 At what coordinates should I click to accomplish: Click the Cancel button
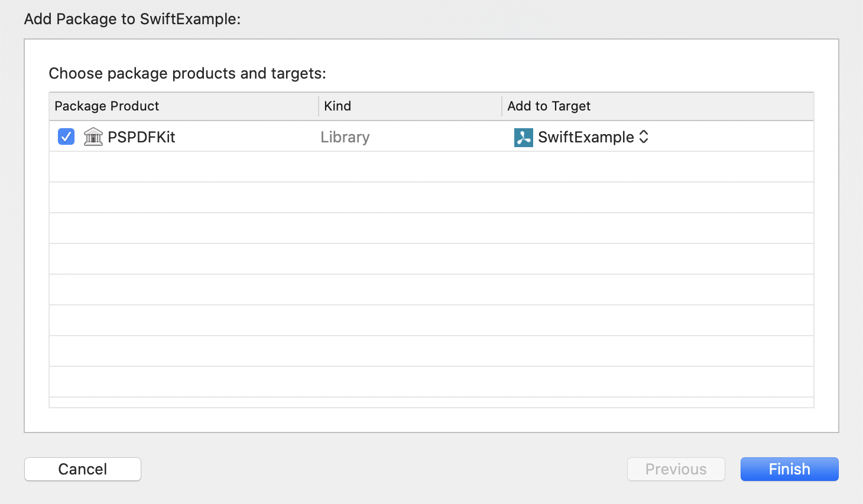point(82,469)
